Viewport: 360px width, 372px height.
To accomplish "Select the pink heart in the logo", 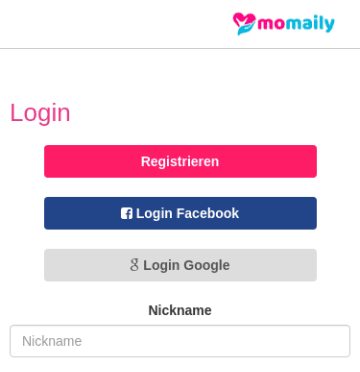I will (x=244, y=19).
